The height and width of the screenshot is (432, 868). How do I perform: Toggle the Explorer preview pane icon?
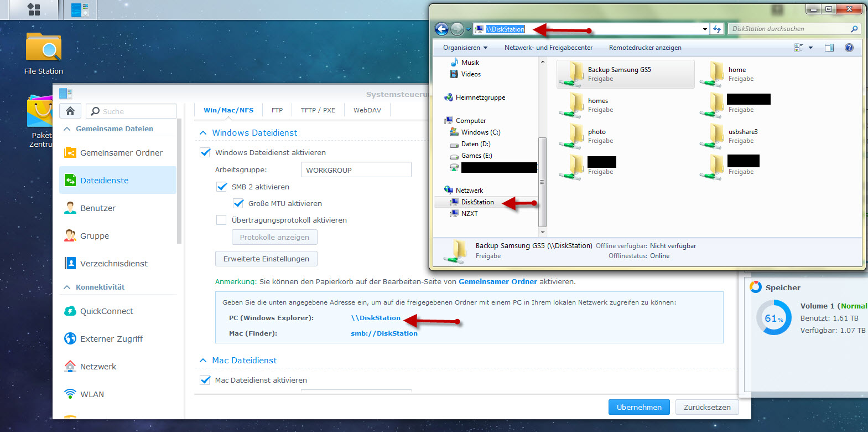(x=829, y=48)
